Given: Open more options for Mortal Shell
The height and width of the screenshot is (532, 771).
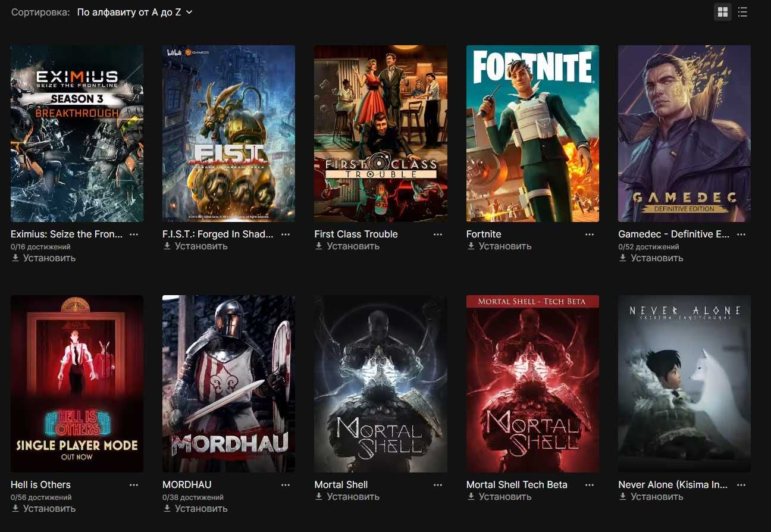Looking at the screenshot, I should pos(438,485).
